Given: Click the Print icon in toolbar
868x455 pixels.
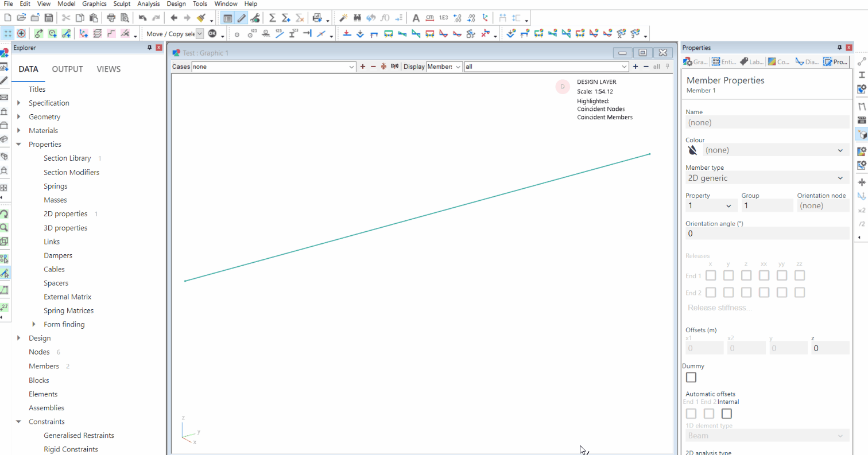Looking at the screenshot, I should [x=111, y=18].
